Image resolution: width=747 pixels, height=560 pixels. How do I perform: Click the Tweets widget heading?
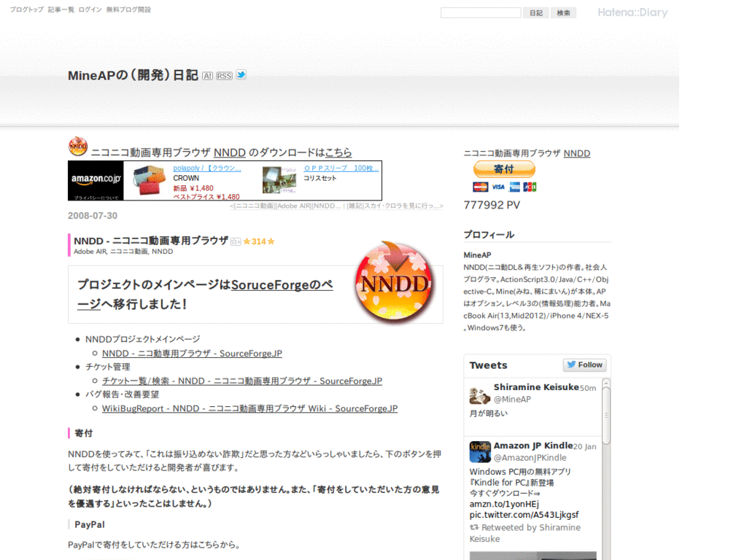[488, 365]
